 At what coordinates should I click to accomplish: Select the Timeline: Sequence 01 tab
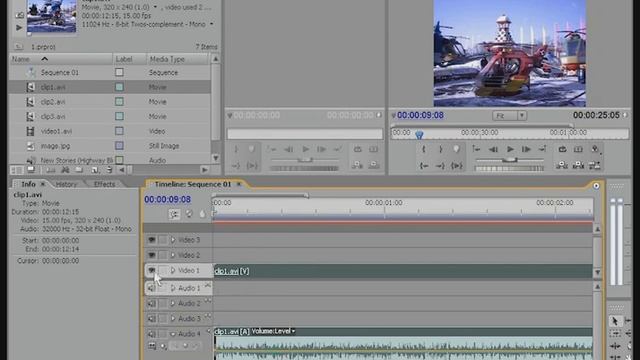tap(193, 184)
